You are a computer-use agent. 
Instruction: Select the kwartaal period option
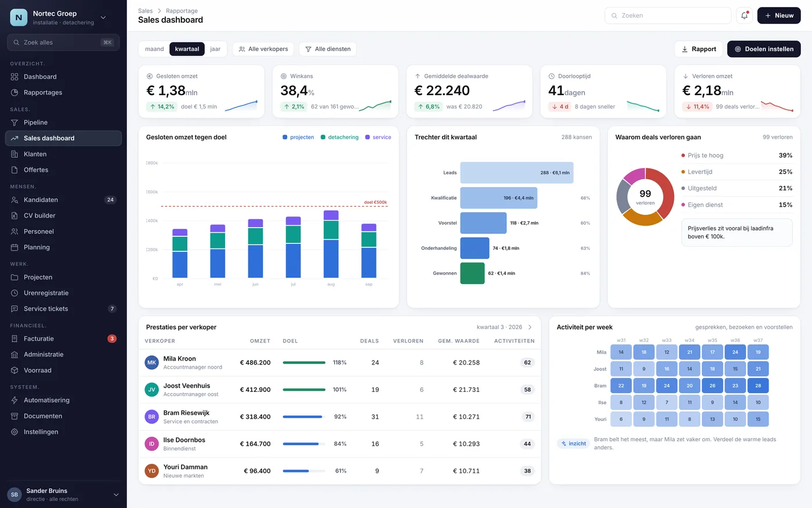(x=187, y=49)
